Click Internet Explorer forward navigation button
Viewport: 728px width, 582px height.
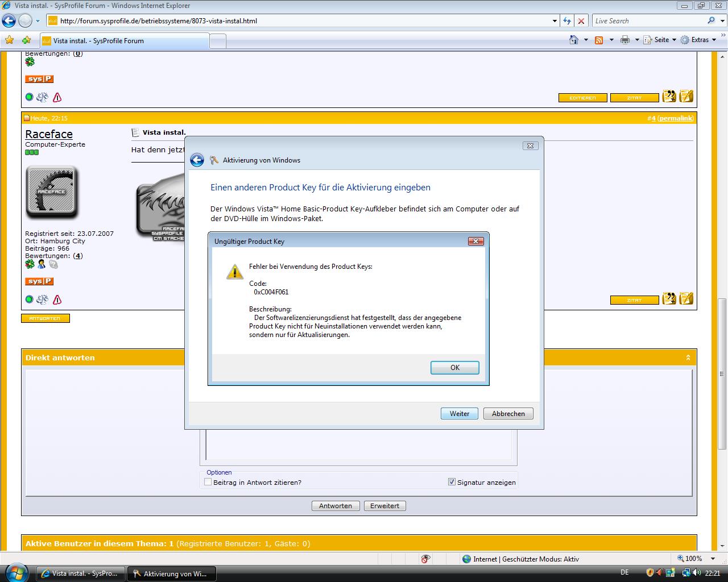25,21
